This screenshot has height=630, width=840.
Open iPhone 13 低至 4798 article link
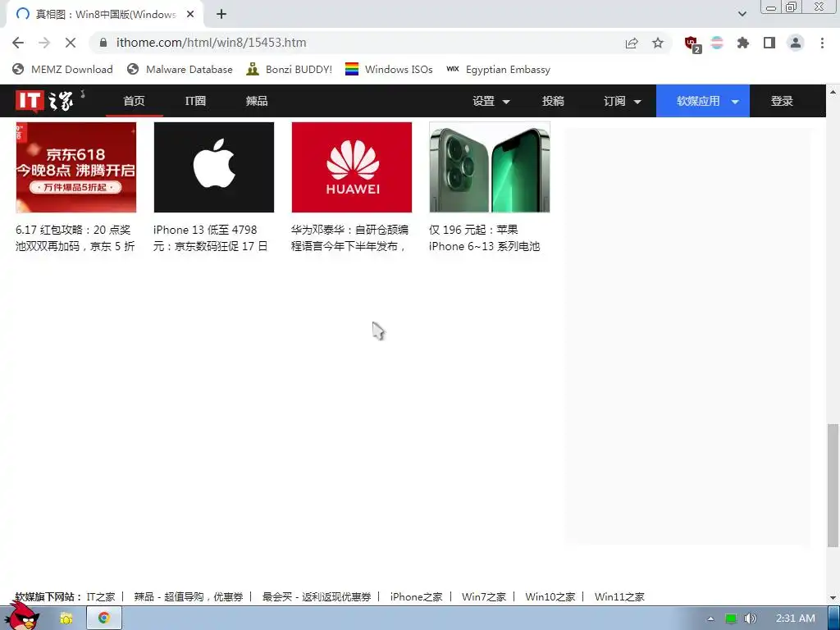[x=211, y=238]
